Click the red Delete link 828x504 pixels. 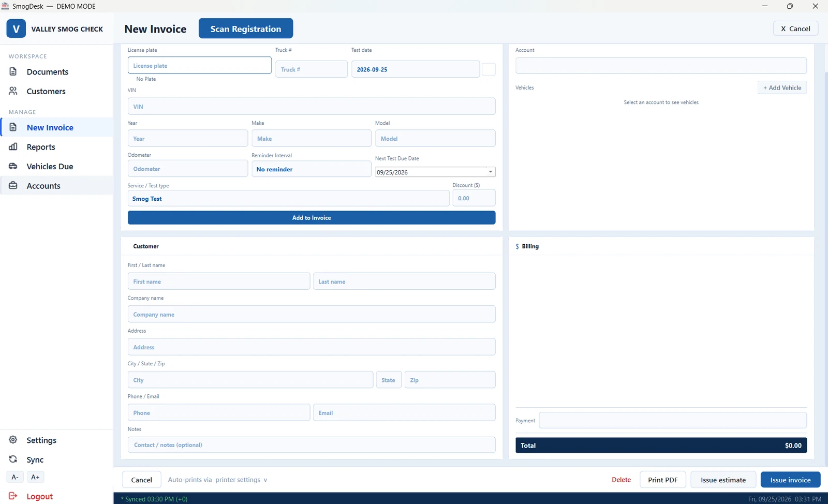tap(621, 480)
